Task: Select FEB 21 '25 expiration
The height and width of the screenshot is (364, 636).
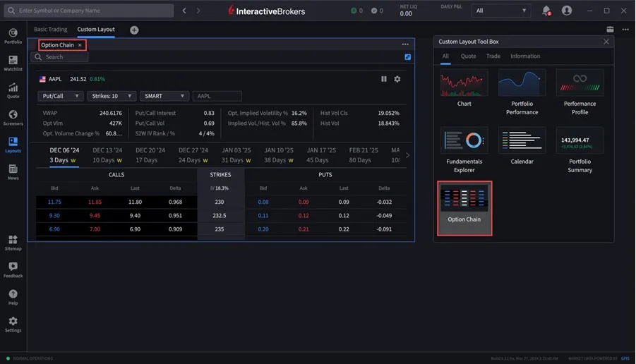Action: (x=364, y=155)
